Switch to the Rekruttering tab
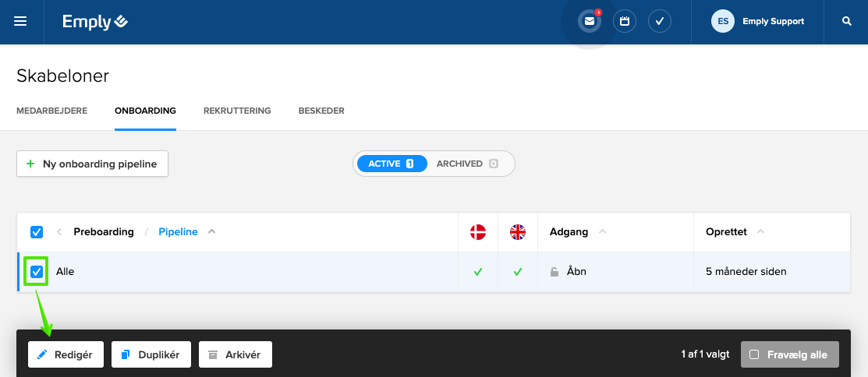This screenshot has width=868, height=377. [237, 111]
